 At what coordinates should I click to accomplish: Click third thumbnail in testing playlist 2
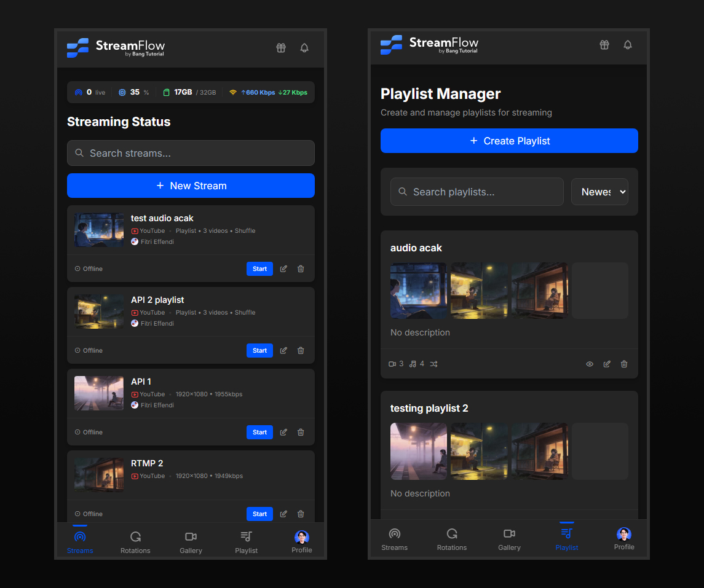540,451
